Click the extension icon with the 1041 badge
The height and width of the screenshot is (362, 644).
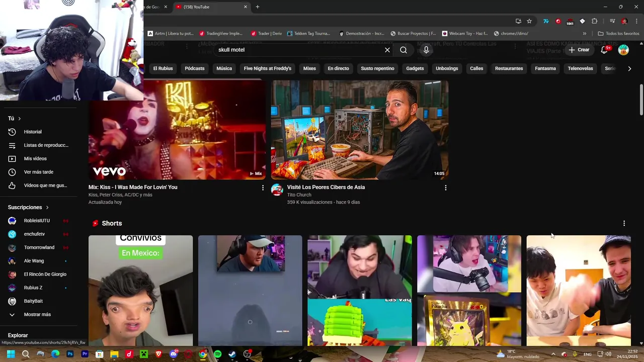570,22
